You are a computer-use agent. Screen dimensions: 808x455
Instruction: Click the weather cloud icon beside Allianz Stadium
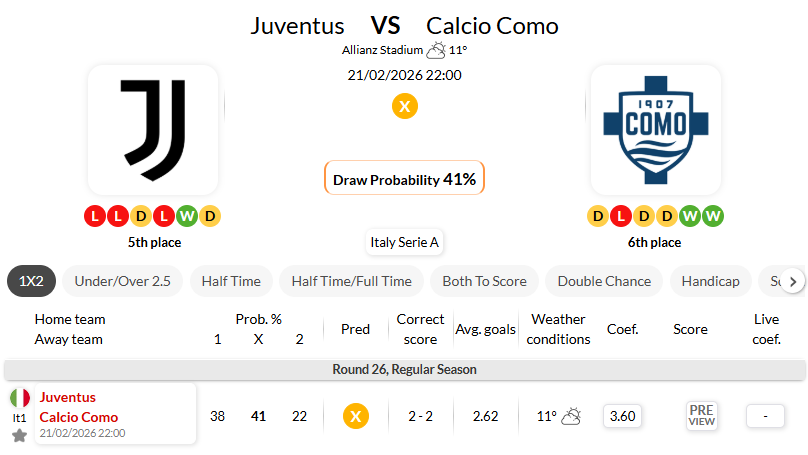click(436, 50)
